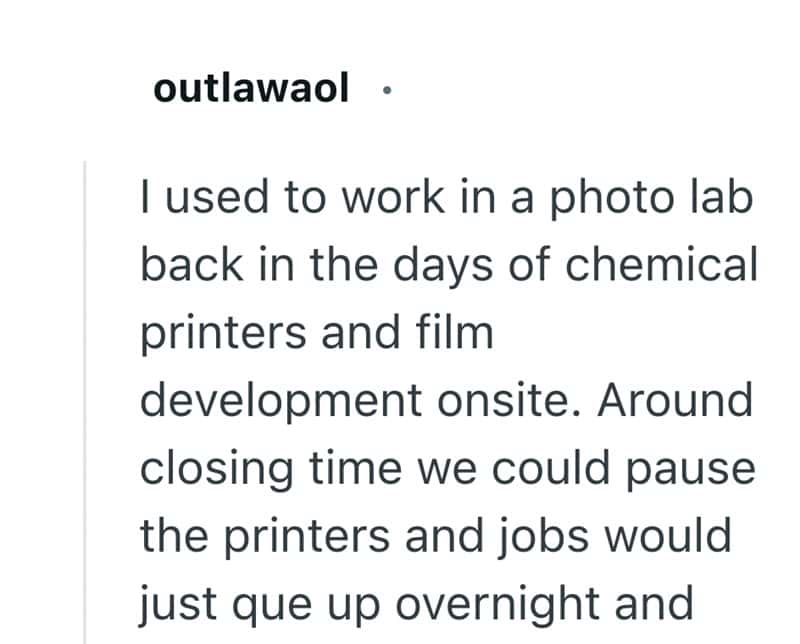Viewport: 800px width, 644px height.
Task: Click the first line starting "I used to work"
Action: coord(446,198)
